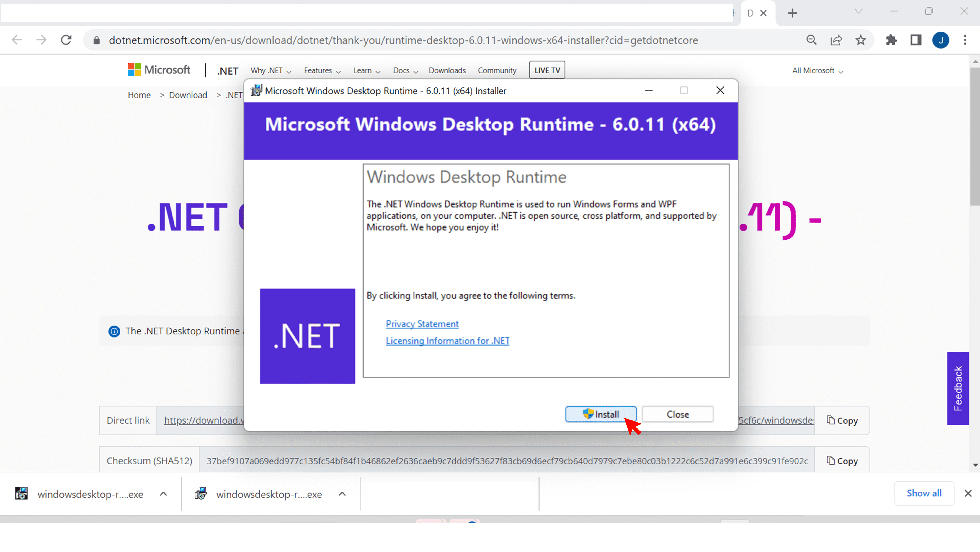Click Download breadcrumb
The image size is (980, 552).
point(188,95)
